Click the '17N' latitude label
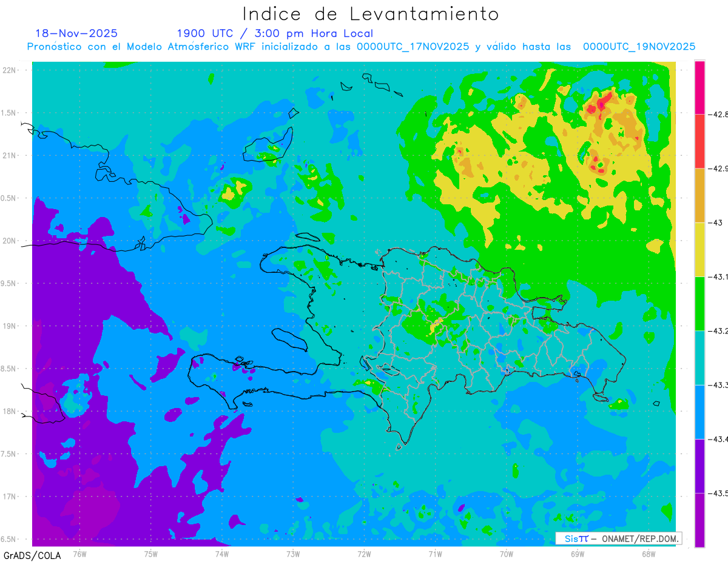 10,497
